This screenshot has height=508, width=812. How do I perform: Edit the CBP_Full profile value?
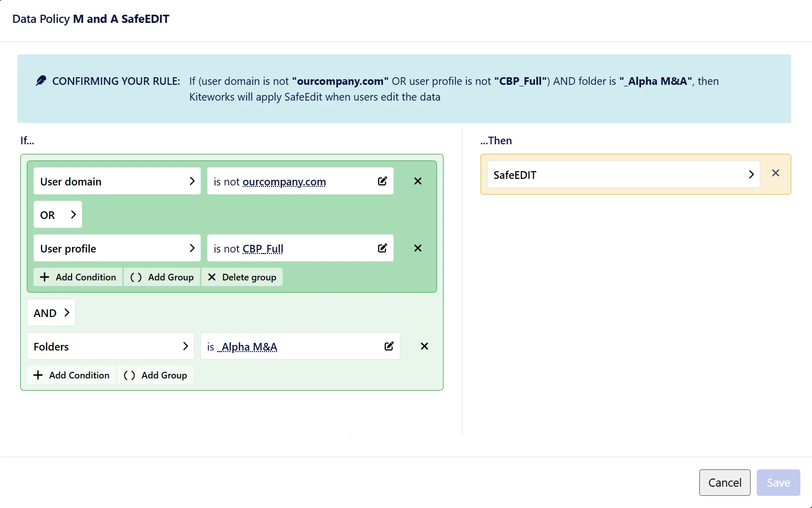[383, 248]
